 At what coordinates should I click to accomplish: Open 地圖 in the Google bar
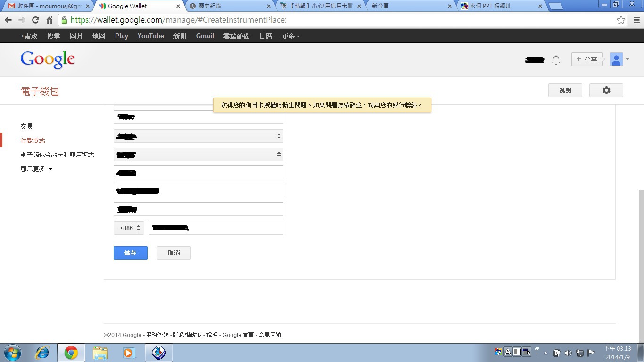99,36
